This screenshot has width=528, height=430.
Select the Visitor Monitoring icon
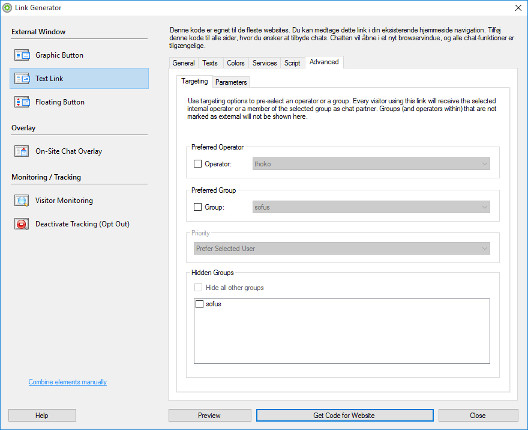(22, 200)
